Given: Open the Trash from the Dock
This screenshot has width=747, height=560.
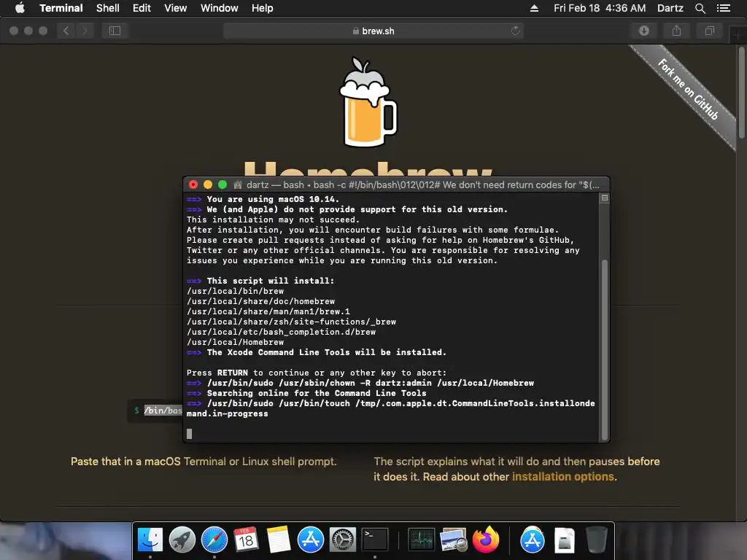Looking at the screenshot, I should (596, 540).
